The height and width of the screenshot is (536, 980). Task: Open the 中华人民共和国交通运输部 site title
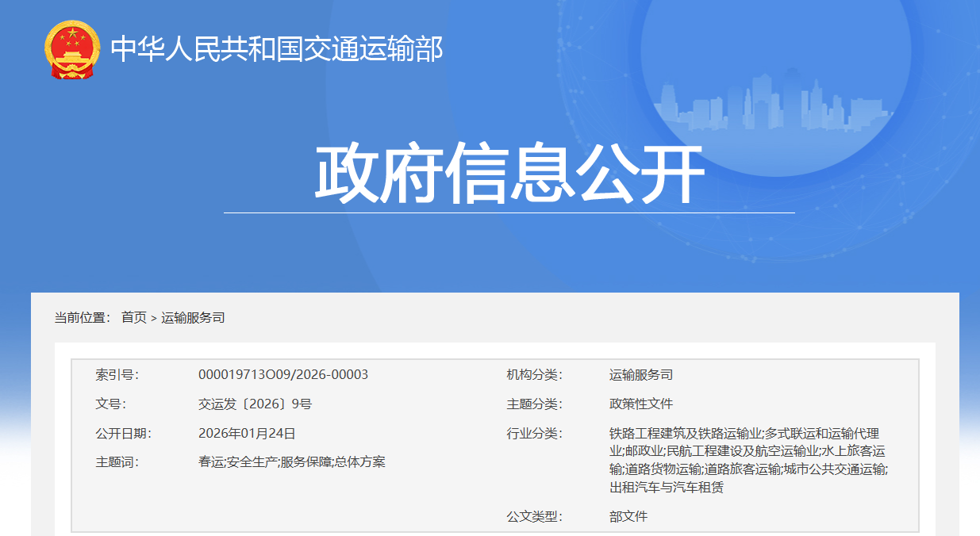pos(277,49)
